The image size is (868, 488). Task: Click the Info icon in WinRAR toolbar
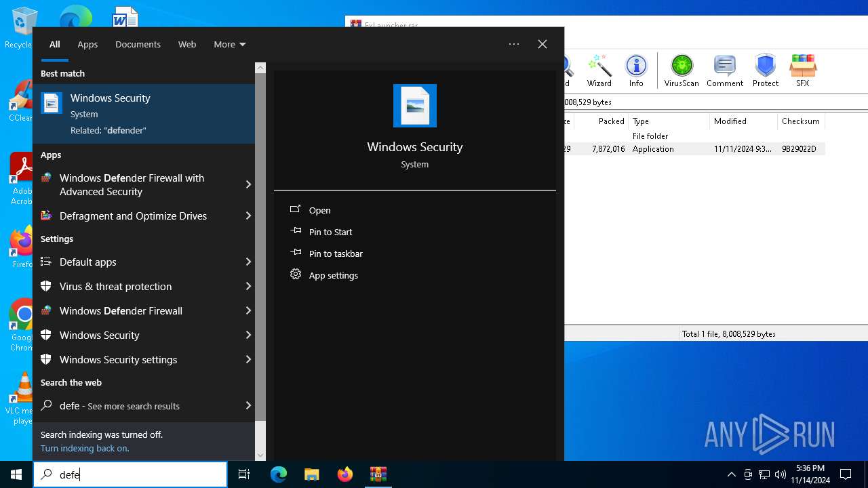click(x=636, y=71)
